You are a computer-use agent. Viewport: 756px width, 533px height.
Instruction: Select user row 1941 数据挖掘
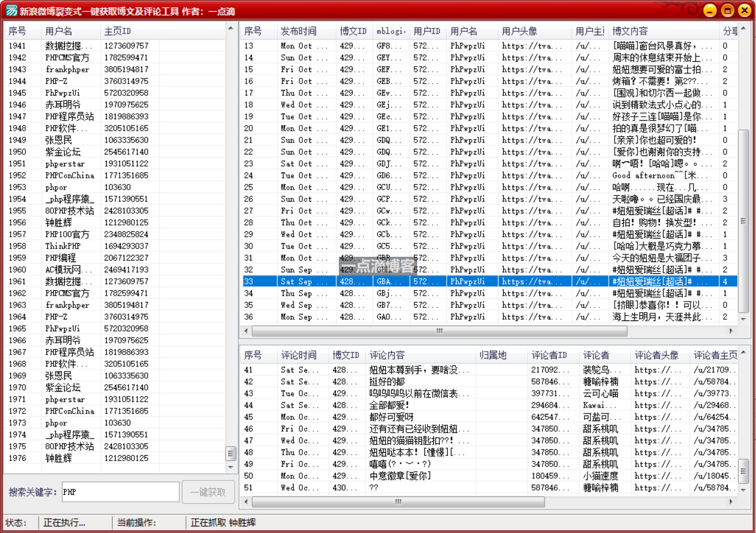(x=115, y=46)
